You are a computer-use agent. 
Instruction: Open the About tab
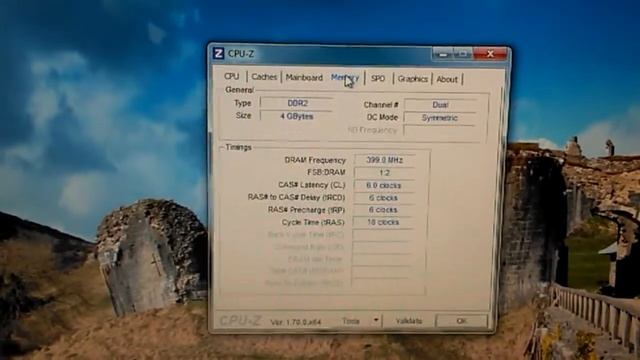click(x=447, y=79)
